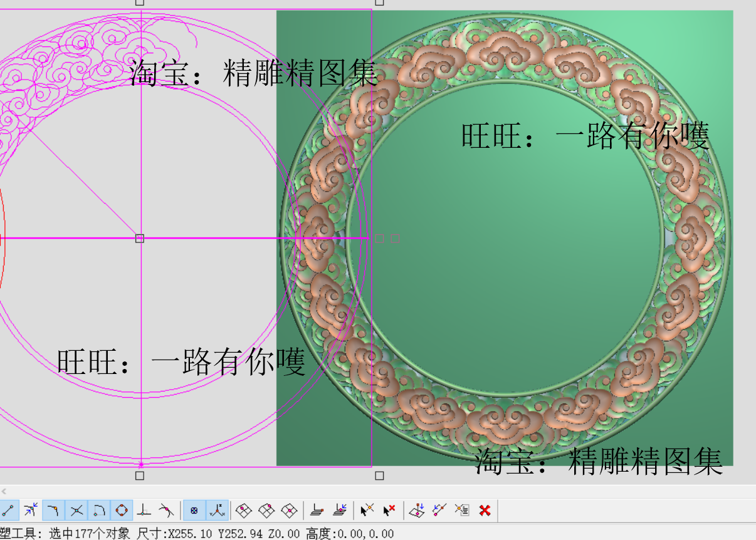The height and width of the screenshot is (540, 756).
Task: Click the status text 选中177个对象
Action: pos(90,534)
